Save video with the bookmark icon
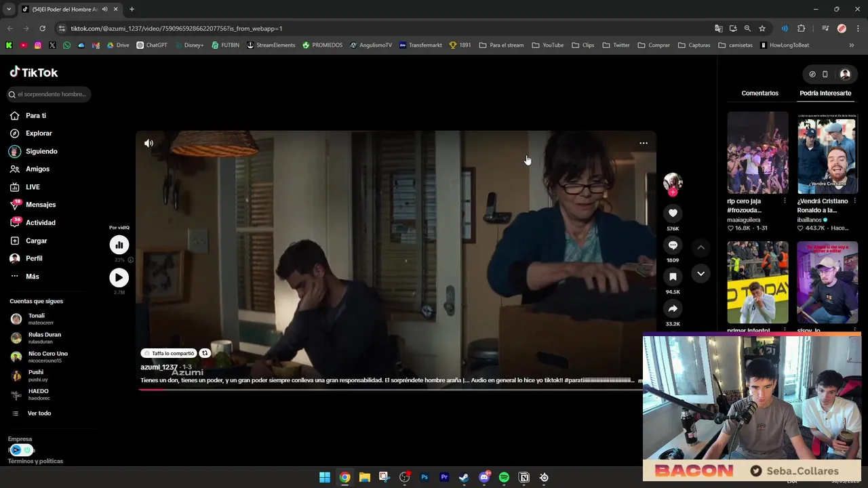The image size is (868, 488). pyautogui.click(x=673, y=277)
